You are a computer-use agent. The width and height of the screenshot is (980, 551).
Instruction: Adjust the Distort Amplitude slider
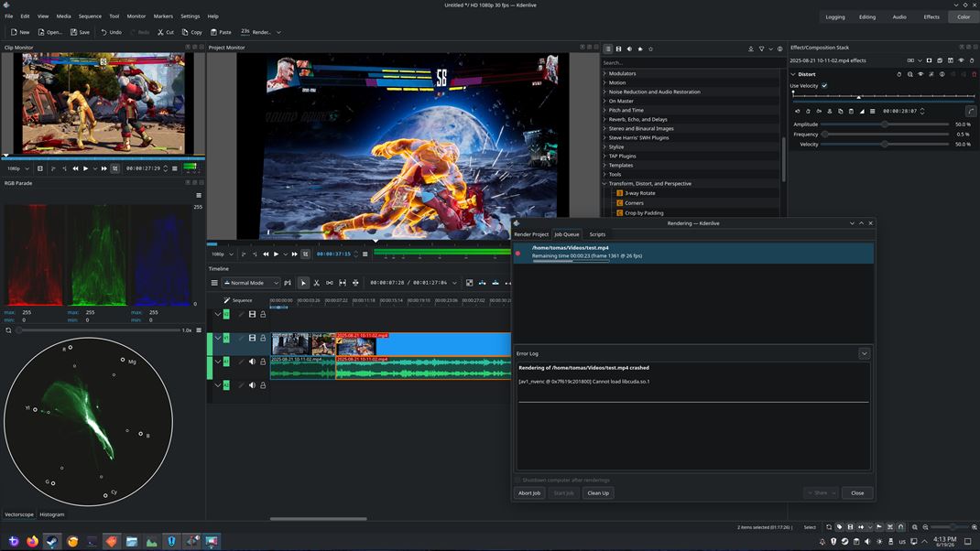pos(885,124)
